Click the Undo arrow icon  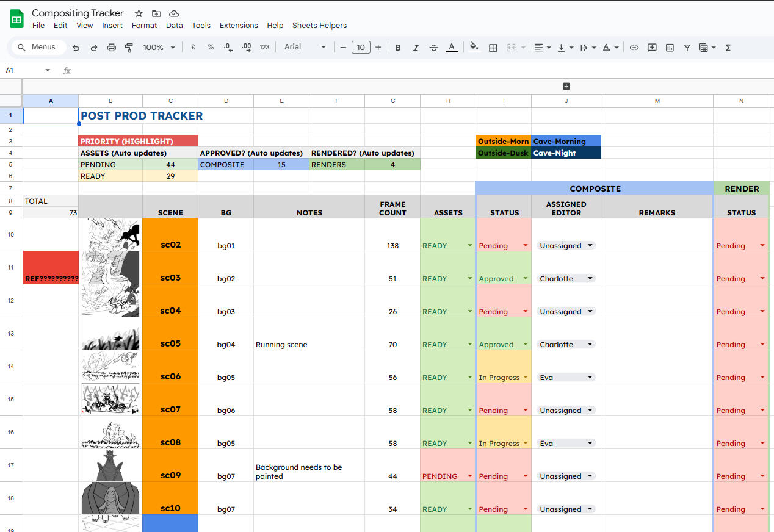tap(76, 48)
